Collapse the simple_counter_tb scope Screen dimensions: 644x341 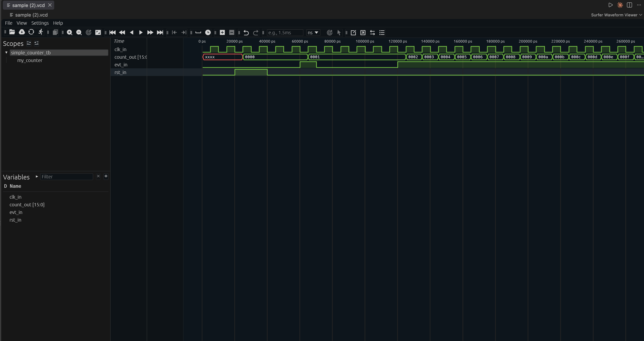coord(6,52)
